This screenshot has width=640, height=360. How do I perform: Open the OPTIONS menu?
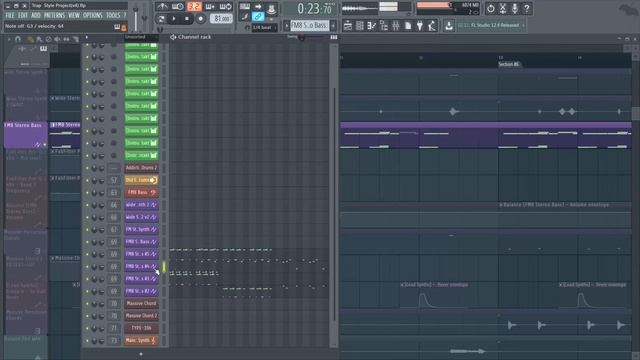pos(93,15)
